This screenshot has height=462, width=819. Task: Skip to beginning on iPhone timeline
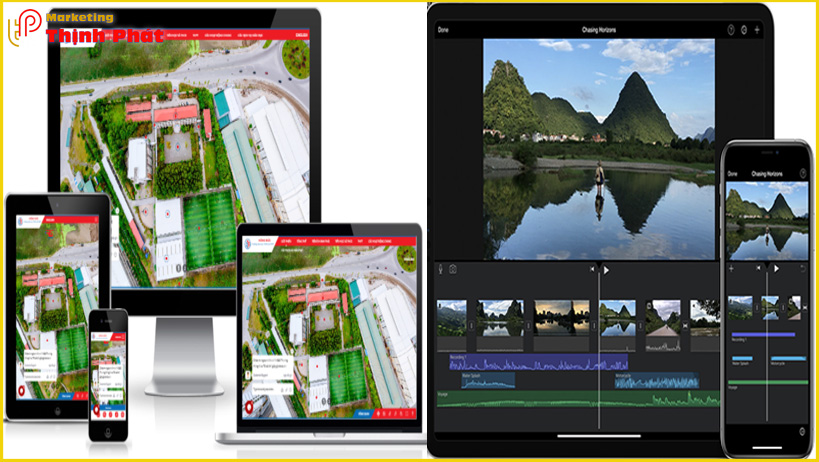point(758,268)
